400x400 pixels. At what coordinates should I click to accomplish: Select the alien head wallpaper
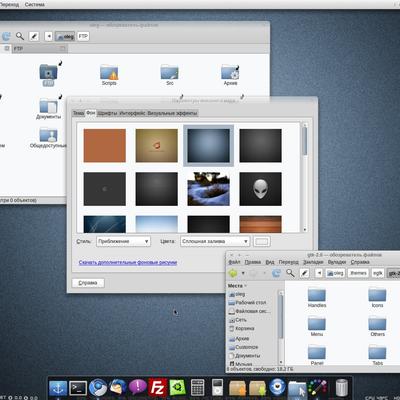260,189
